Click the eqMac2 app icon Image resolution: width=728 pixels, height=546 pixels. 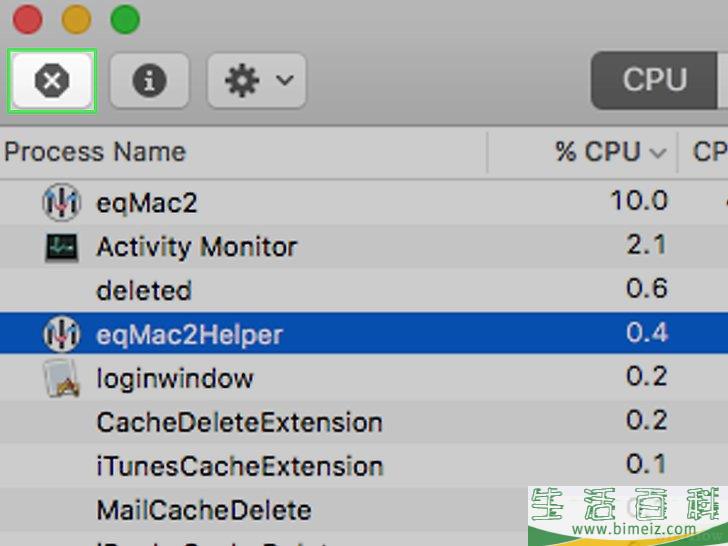click(61, 202)
